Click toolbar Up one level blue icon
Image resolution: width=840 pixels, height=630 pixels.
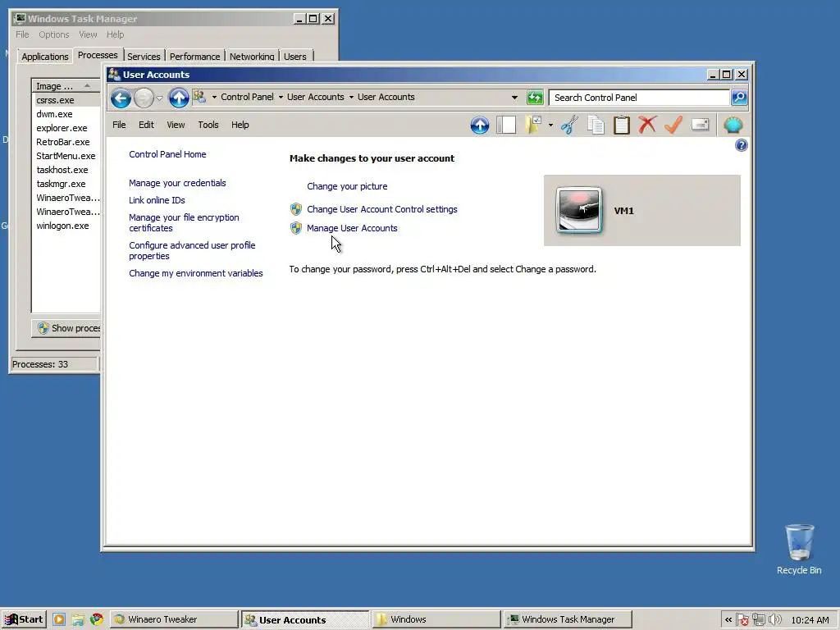point(479,126)
